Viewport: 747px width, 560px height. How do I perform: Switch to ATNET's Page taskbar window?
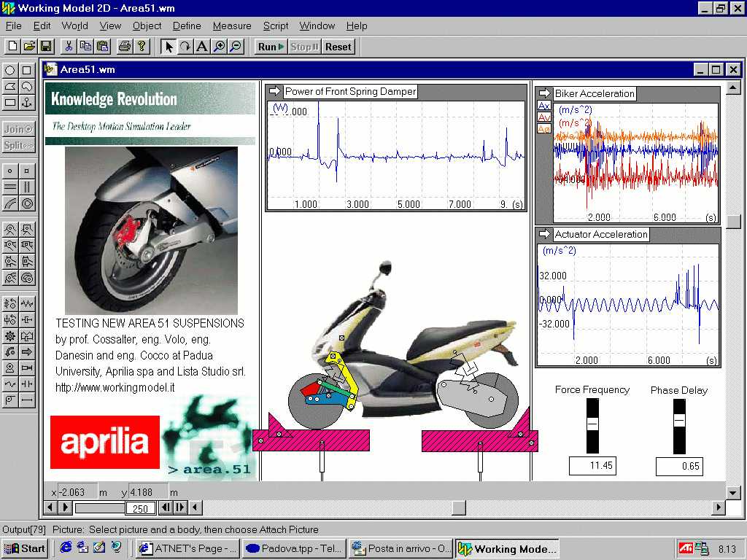click(187, 548)
